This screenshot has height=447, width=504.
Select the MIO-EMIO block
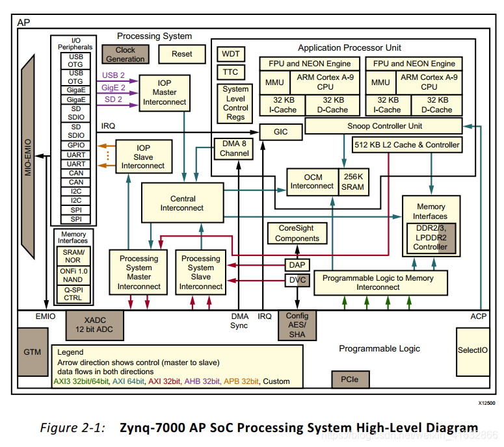click(28, 157)
